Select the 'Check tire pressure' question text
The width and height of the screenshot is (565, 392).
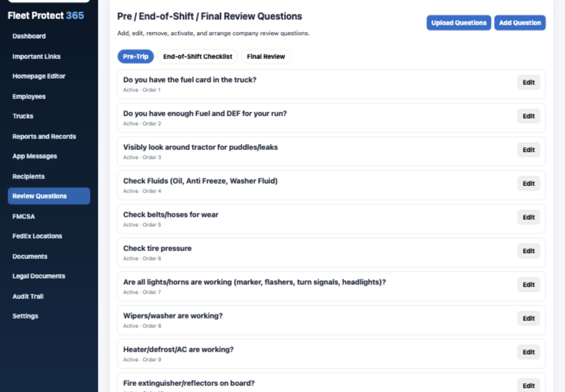click(x=157, y=249)
